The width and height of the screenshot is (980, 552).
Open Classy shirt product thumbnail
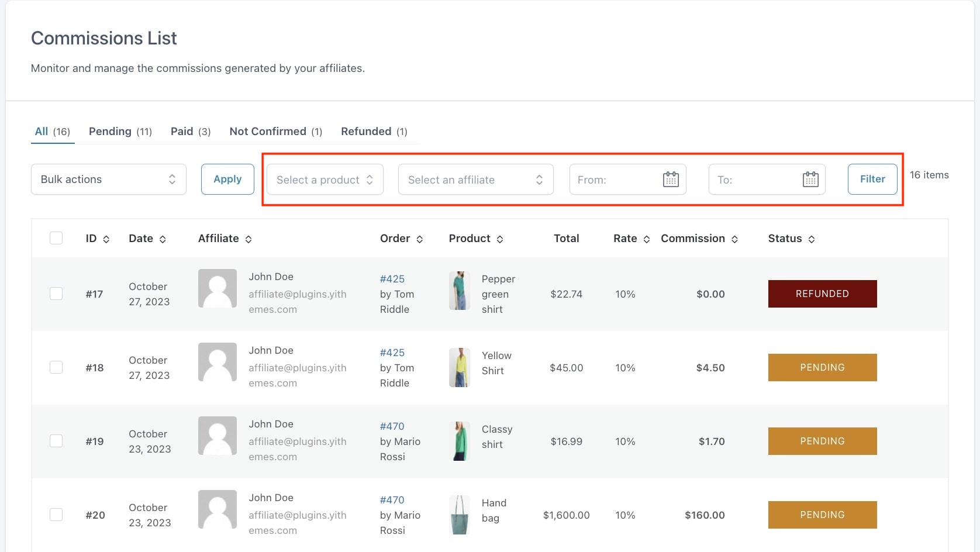click(x=460, y=441)
